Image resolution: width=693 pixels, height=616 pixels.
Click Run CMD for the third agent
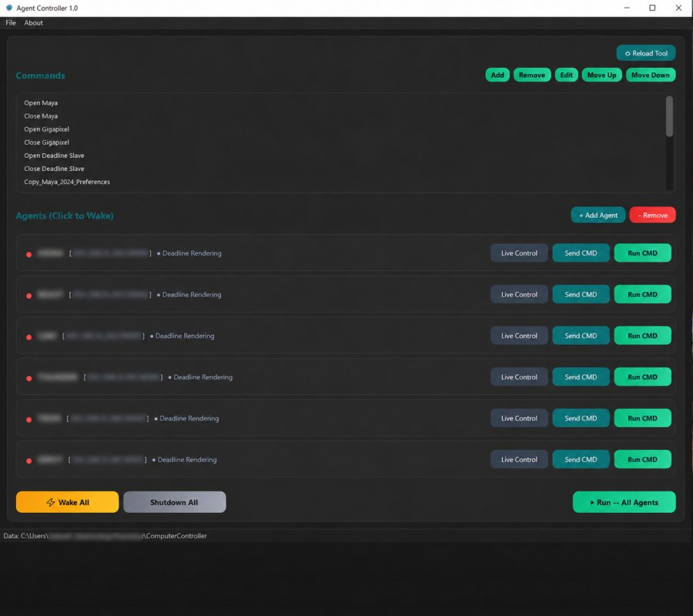point(643,336)
